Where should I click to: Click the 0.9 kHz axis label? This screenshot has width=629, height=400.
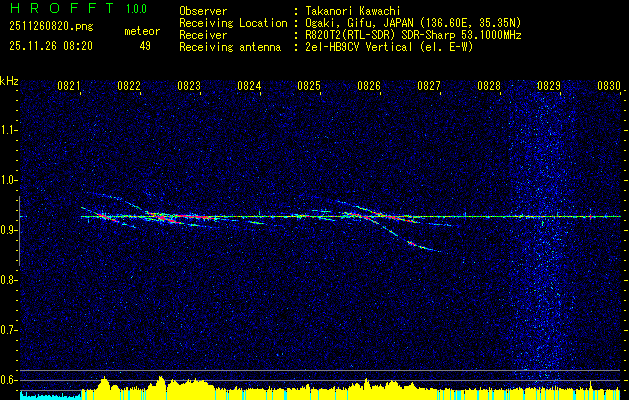(8, 230)
